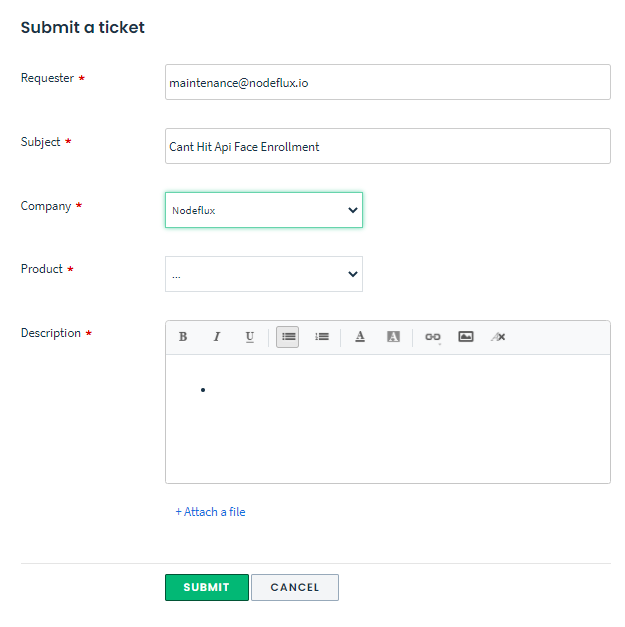
Task: Click the Subject text field
Action: click(387, 146)
